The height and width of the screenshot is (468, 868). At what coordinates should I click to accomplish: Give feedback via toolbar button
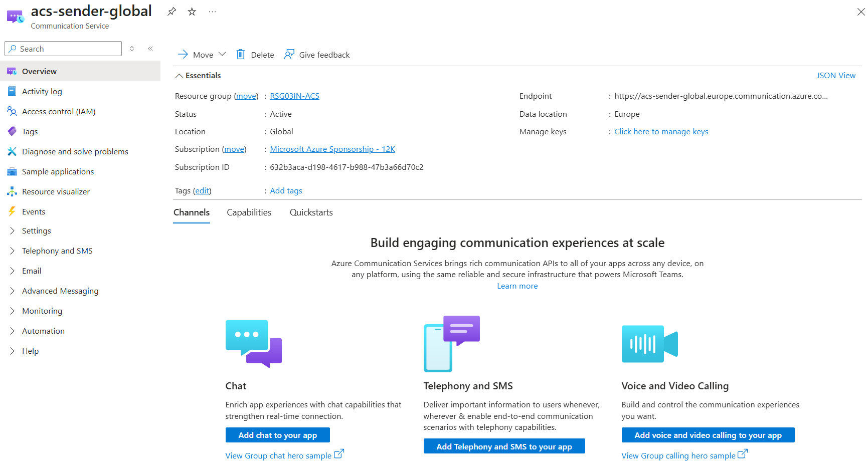pos(317,55)
